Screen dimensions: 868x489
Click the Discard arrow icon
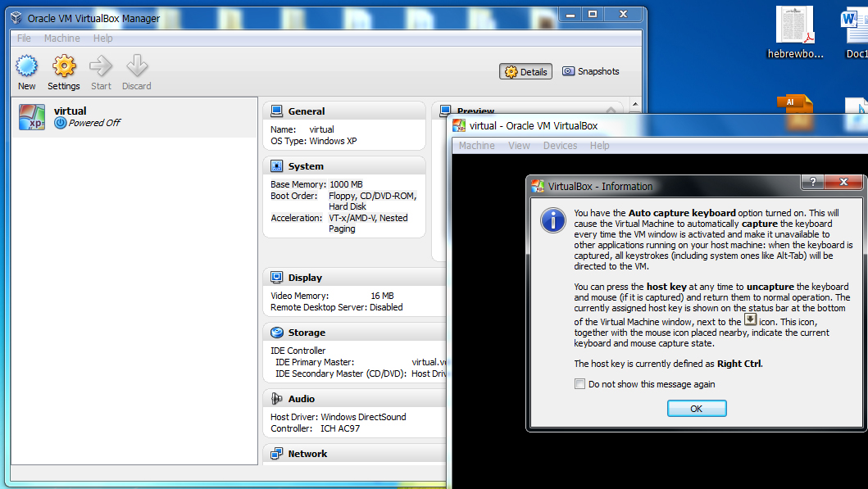point(137,66)
